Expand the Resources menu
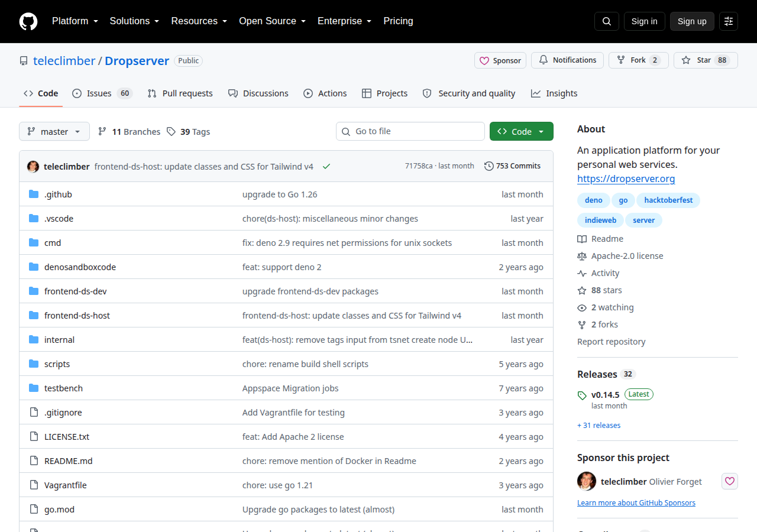Viewport: 757px width, 532px height. pos(199,21)
